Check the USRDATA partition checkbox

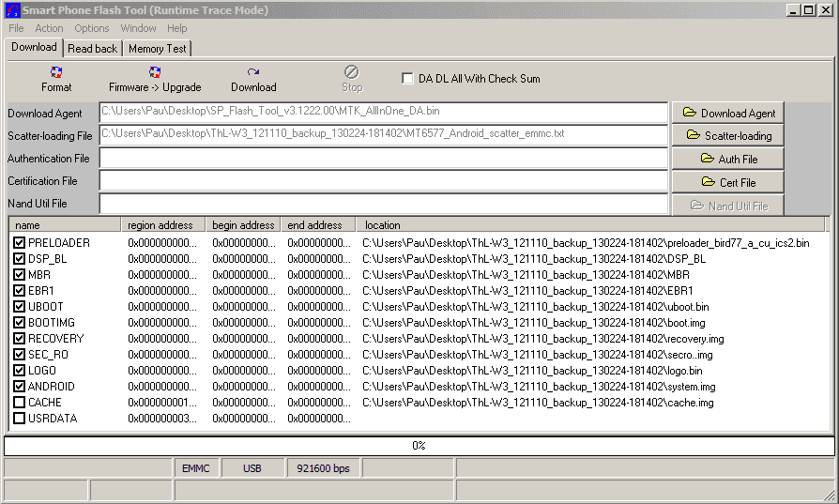(x=20, y=419)
